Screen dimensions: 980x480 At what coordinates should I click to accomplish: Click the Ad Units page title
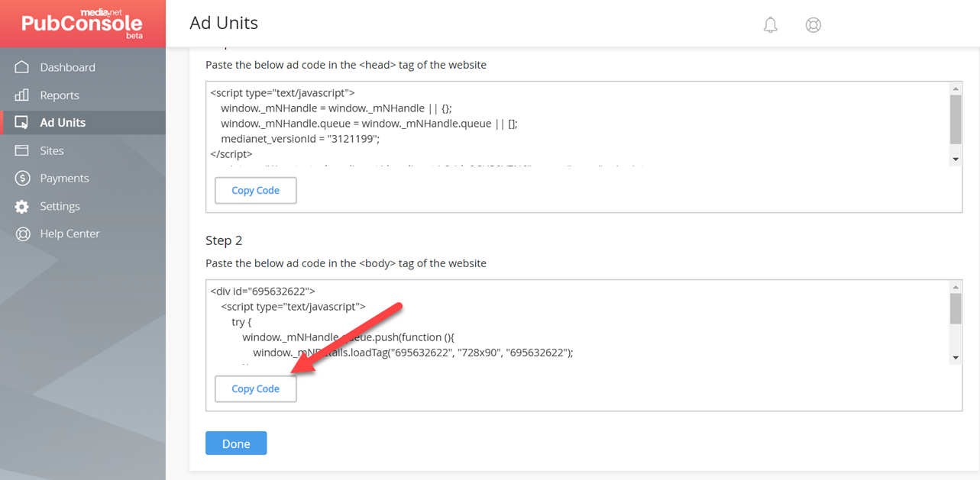pos(223,23)
